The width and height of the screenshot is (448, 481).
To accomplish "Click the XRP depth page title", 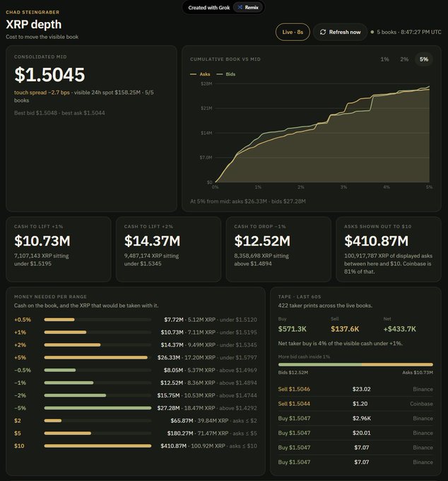I will [34, 24].
